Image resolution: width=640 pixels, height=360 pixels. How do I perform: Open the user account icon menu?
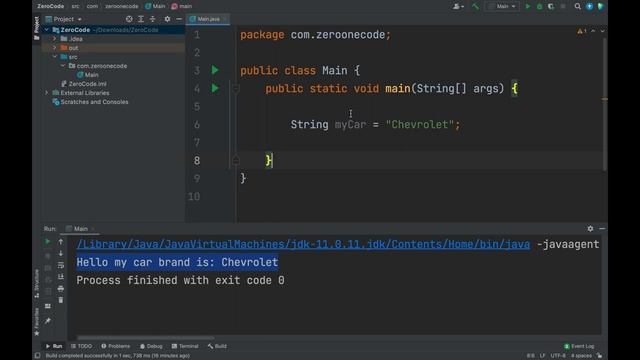(x=458, y=6)
